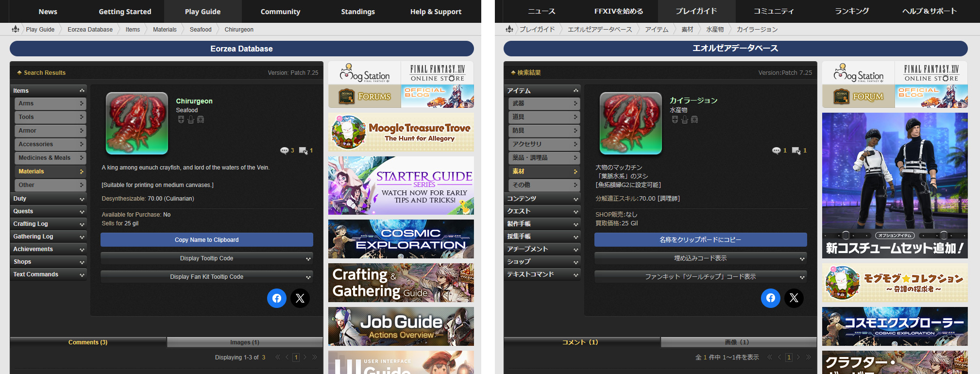Image resolution: width=980 pixels, height=374 pixels.
Task: Open the モグモグ★コレクション banner
Action: click(x=895, y=283)
